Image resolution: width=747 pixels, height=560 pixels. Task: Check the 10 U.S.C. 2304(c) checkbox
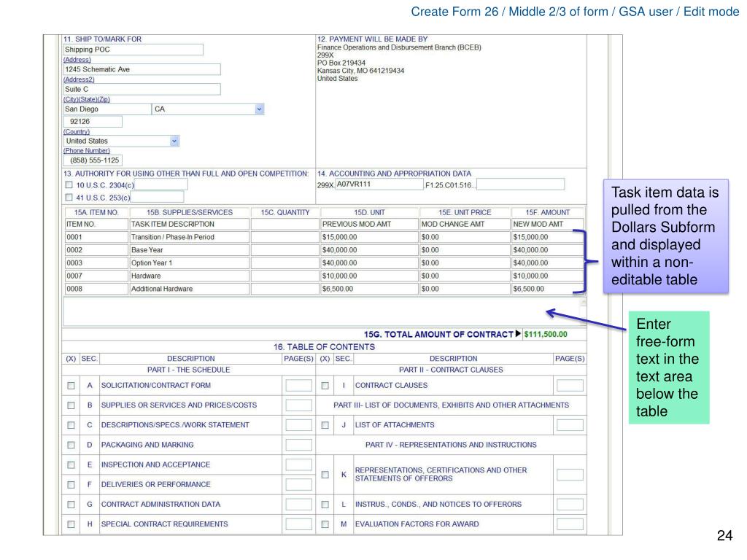[x=69, y=184]
